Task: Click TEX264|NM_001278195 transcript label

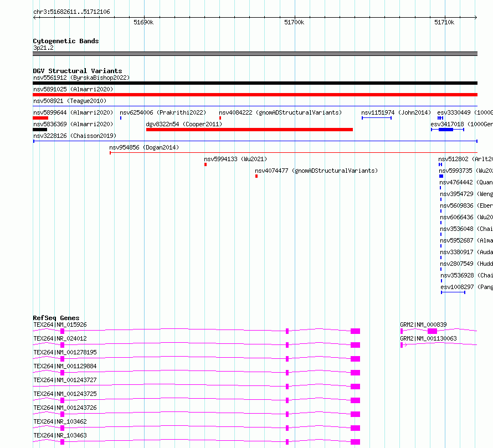Action: [65, 352]
